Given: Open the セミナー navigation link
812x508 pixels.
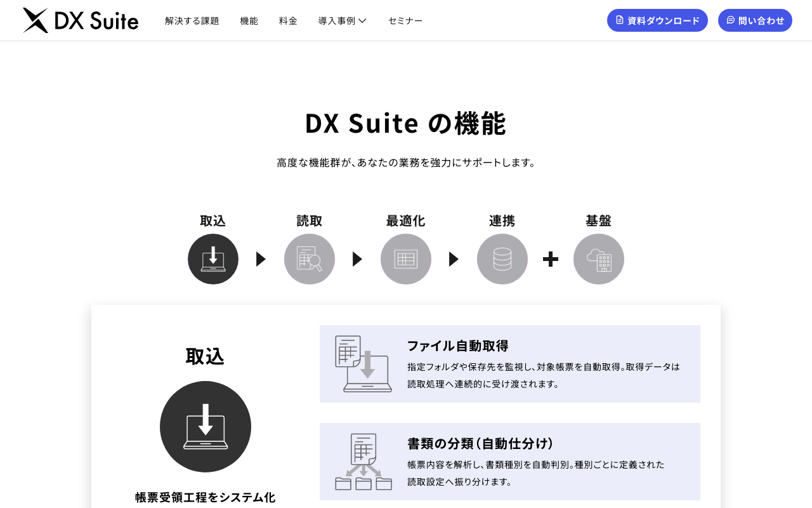Looking at the screenshot, I should pos(405,20).
